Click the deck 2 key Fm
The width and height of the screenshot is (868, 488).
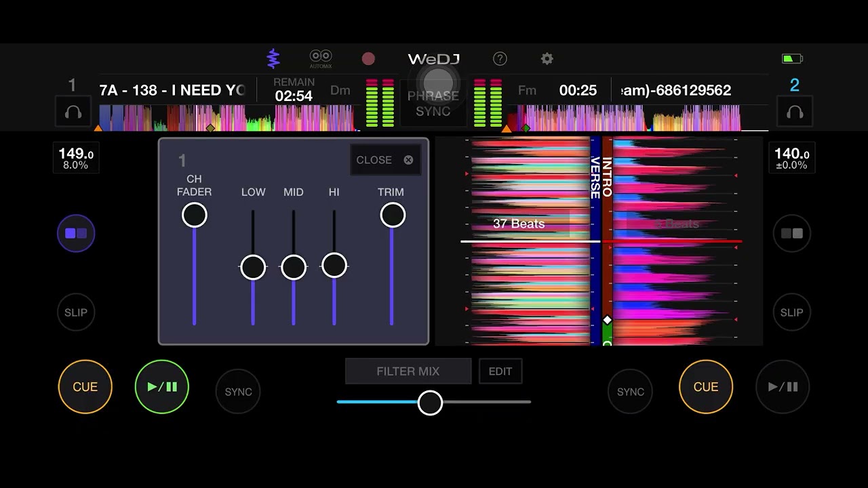(527, 90)
